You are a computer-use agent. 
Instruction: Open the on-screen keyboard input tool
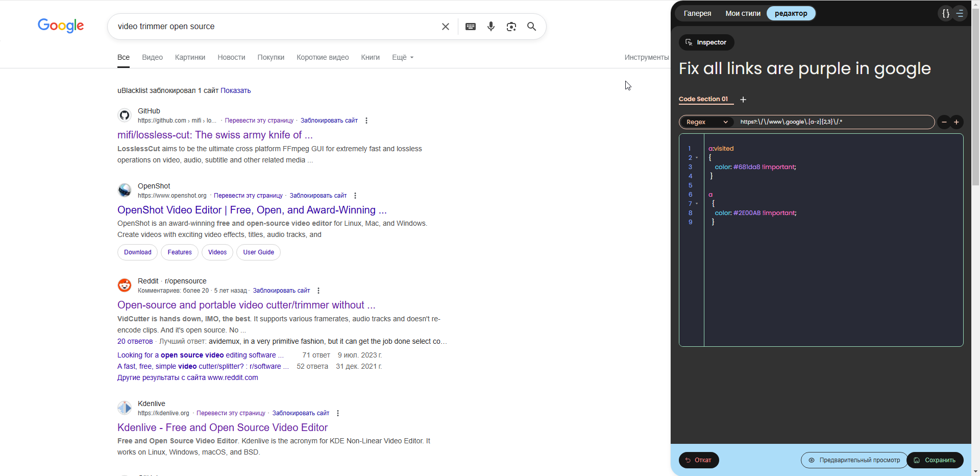coord(471,27)
